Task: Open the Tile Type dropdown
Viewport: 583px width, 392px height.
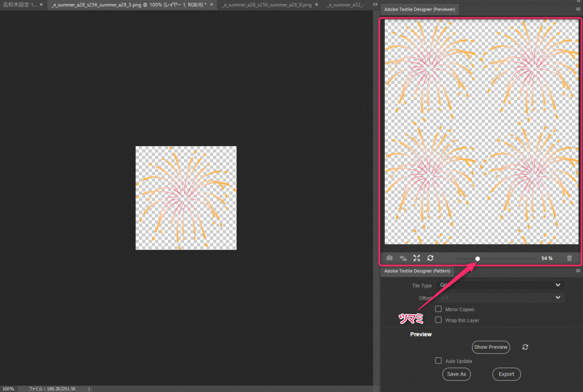Action: pos(500,285)
